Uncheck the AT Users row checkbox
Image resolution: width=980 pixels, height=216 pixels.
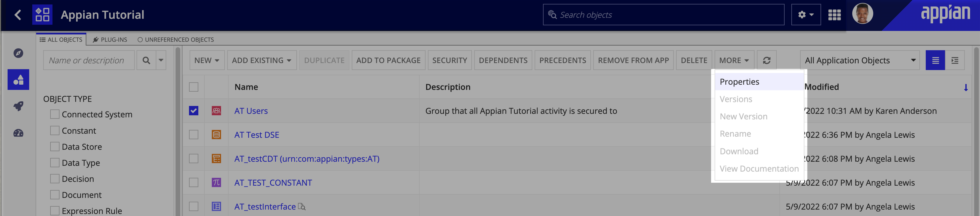point(194,111)
